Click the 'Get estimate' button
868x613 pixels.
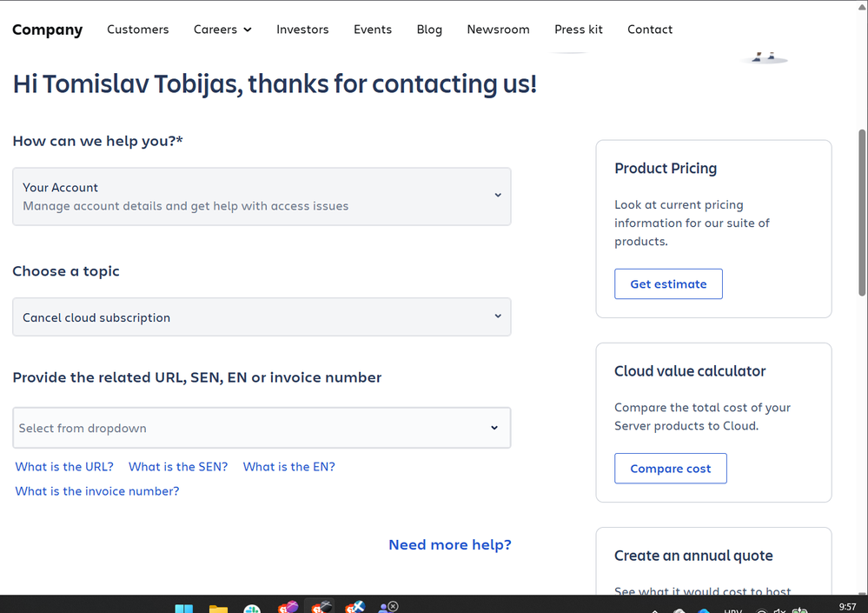[x=668, y=284]
